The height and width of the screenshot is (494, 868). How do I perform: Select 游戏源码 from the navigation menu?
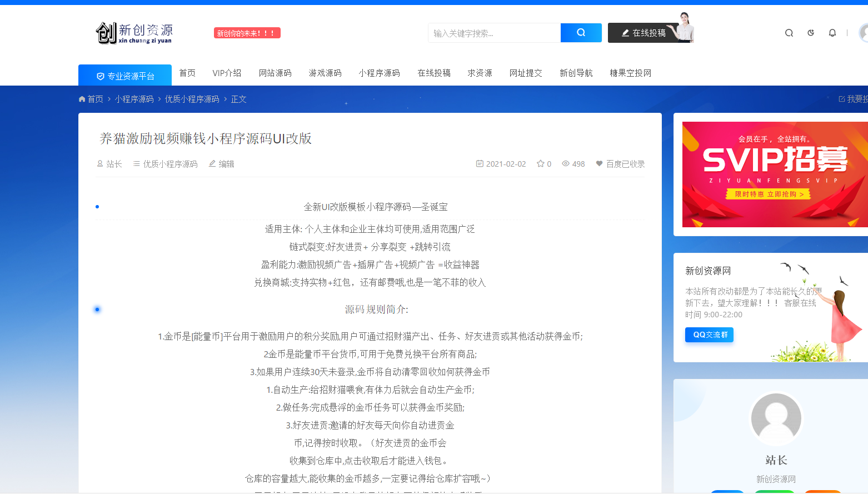pos(325,73)
